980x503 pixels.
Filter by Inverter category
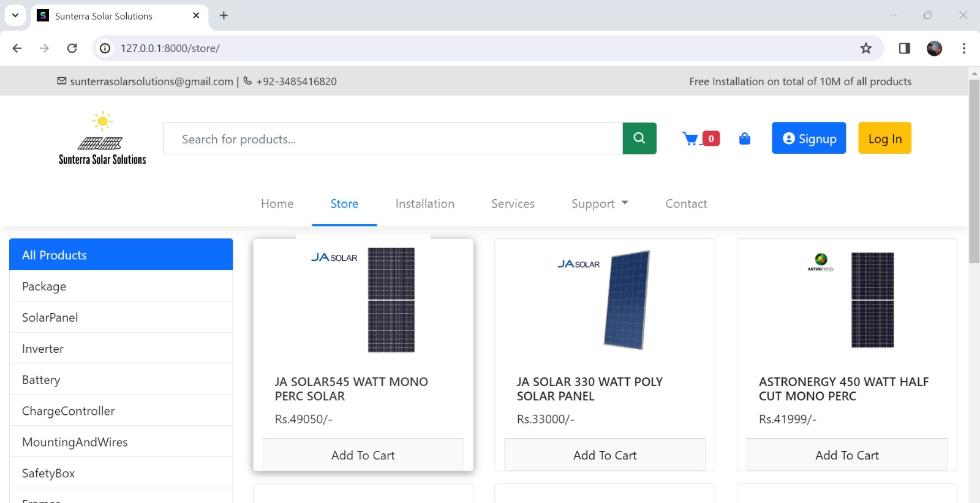coord(121,348)
